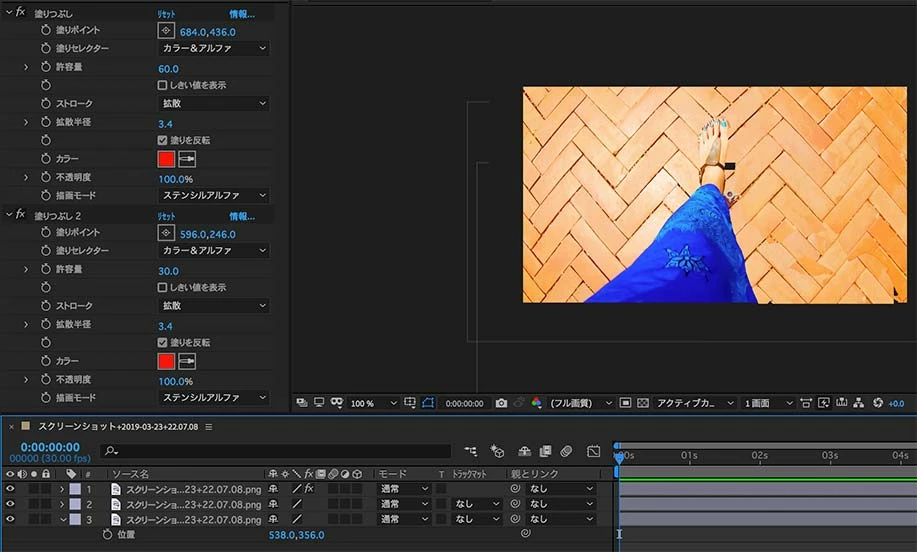Viewport: 917px width, 552px height.
Task: Open the fast previews icon
Action: pyautogui.click(x=823, y=402)
